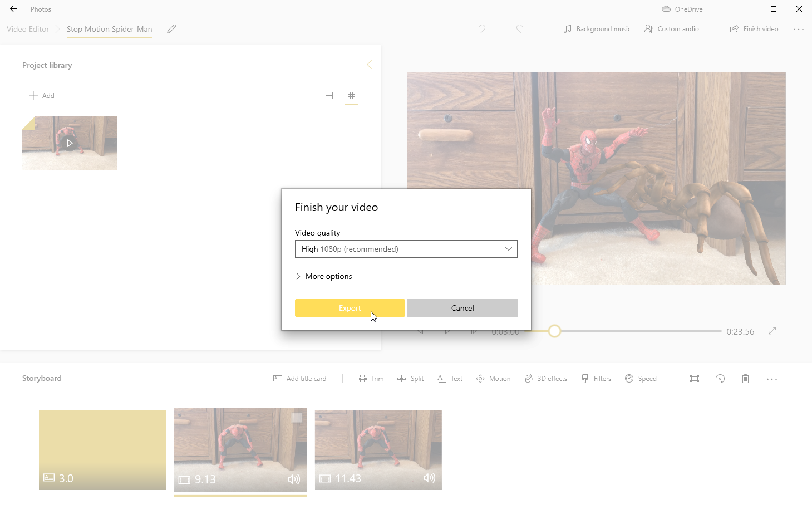Enter full screen preview
Viewport: 812px width, 519px height.
pyautogui.click(x=772, y=331)
